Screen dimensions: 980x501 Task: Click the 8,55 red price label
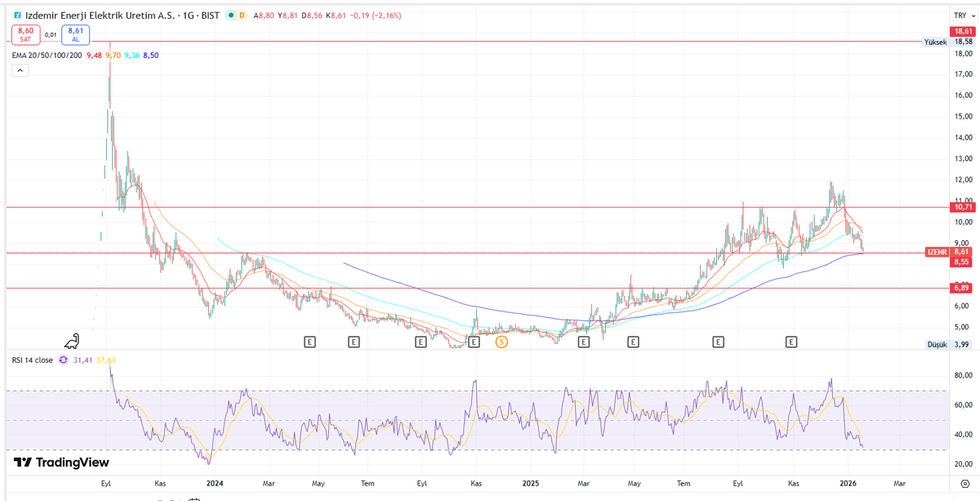tap(963, 262)
